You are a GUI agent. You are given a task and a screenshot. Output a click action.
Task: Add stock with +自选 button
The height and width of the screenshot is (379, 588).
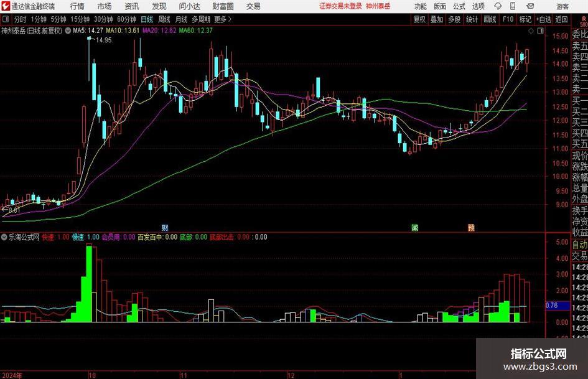coord(544,19)
